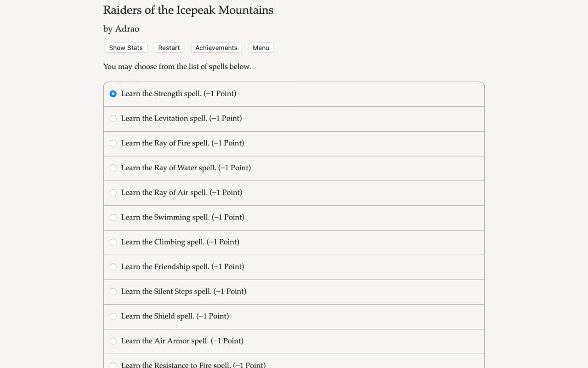Image resolution: width=588 pixels, height=368 pixels.
Task: Open the Show Stats screen
Action: tap(126, 48)
